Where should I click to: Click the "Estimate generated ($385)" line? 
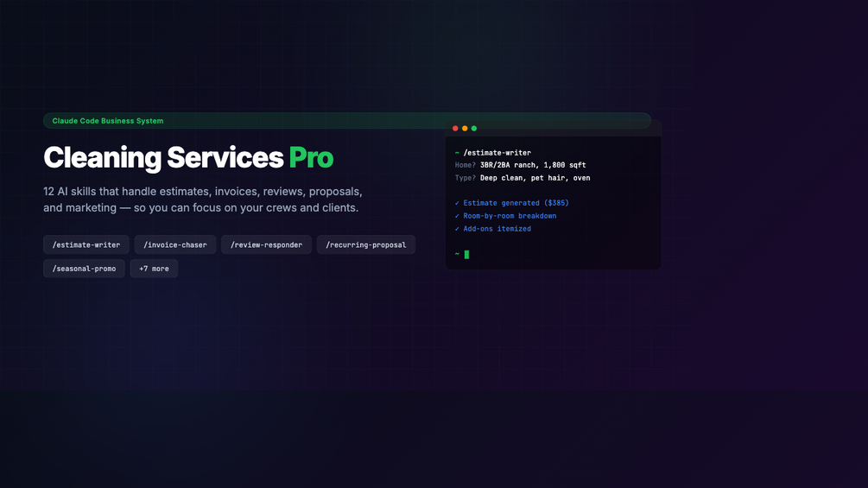pos(512,203)
